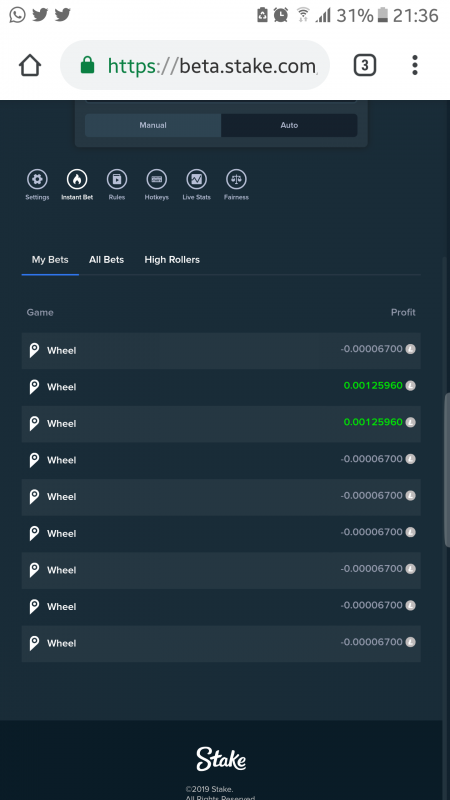Open the browser three-dot menu
Screen dimensions: 450x800
click(415, 65)
